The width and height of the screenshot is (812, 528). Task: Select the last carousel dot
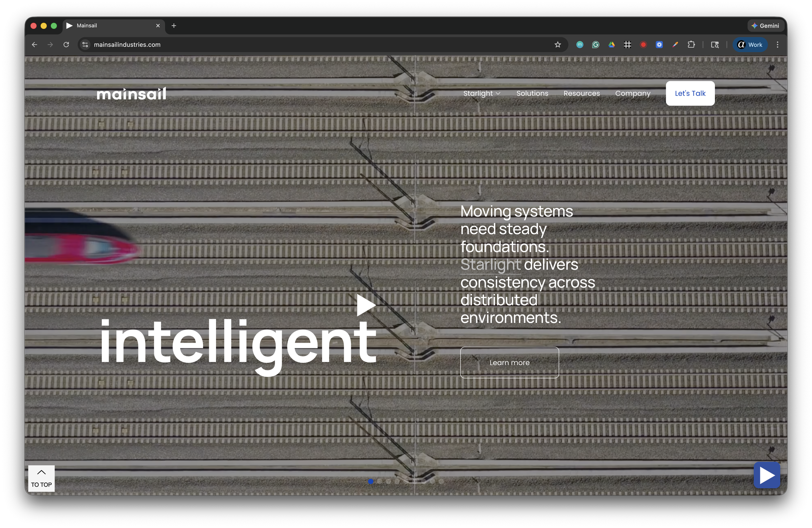click(441, 481)
